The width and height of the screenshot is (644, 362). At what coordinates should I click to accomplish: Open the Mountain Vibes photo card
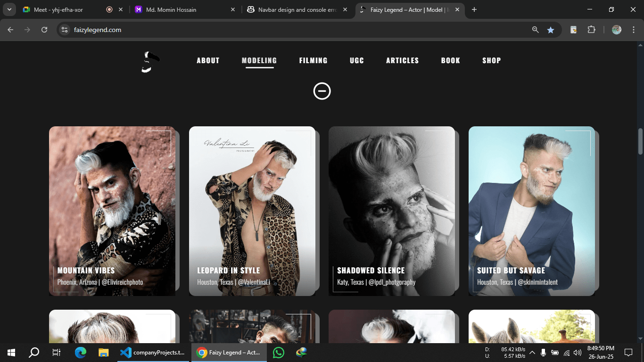112,211
